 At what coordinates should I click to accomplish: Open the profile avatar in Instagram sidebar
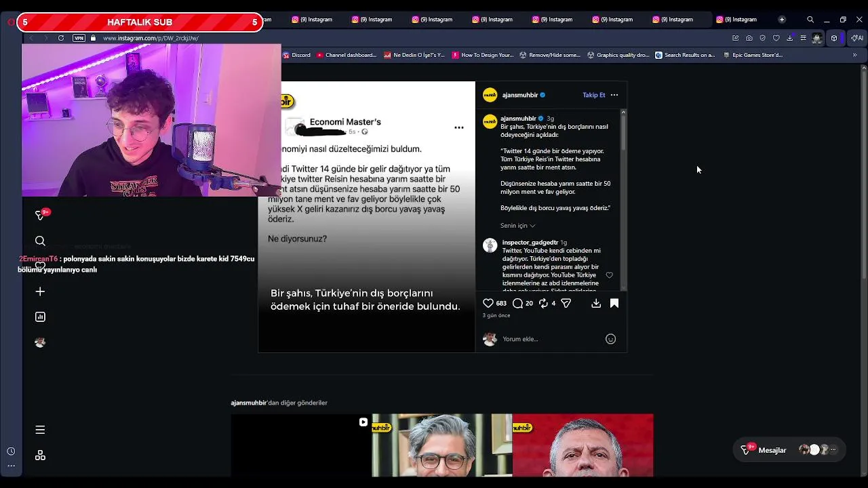point(40,342)
